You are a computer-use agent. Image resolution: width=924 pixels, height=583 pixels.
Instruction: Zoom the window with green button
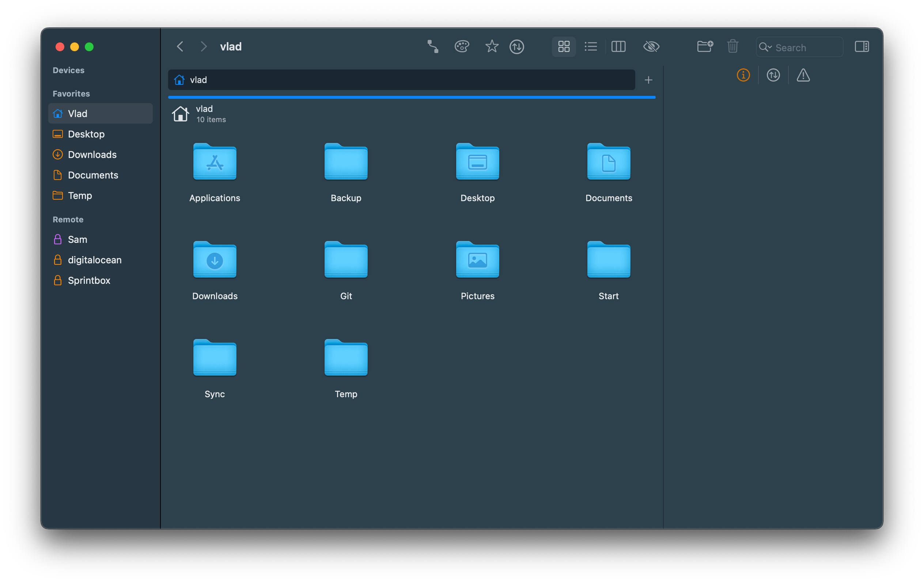[x=89, y=47]
